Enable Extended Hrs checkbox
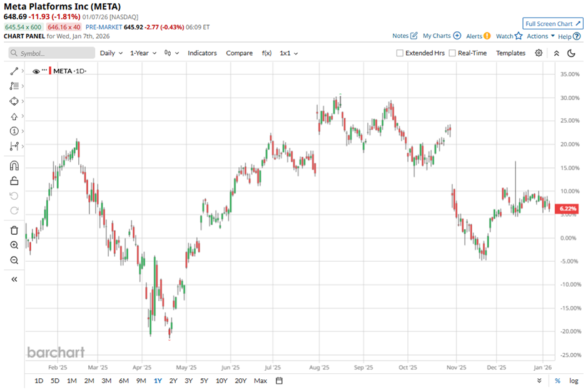This screenshot has width=588, height=392. click(400, 53)
